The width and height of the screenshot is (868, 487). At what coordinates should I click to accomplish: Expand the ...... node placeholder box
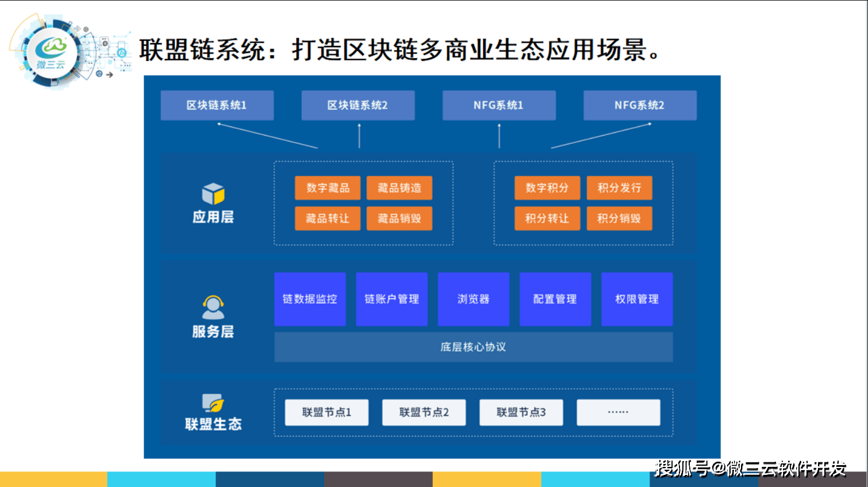tap(618, 412)
